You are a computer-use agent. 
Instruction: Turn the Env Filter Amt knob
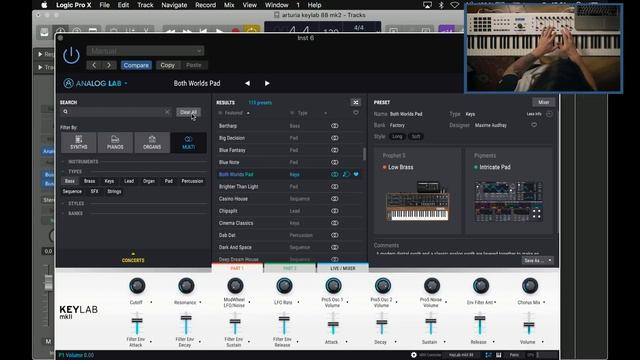tap(481, 286)
